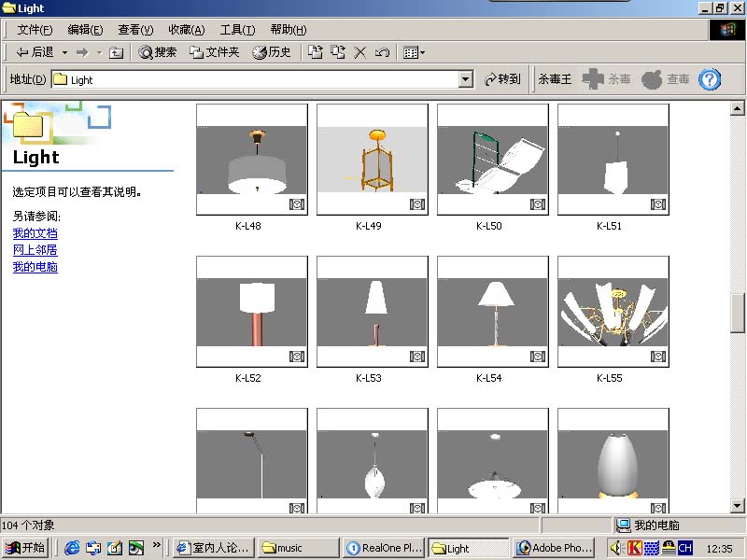
Task: Click the 我的文档 link
Action: 35,233
